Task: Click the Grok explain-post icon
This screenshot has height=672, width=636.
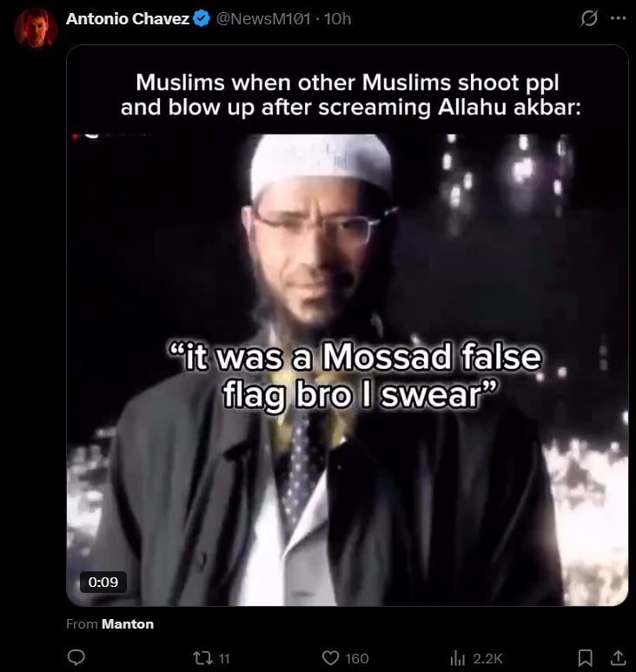Action: [x=589, y=18]
